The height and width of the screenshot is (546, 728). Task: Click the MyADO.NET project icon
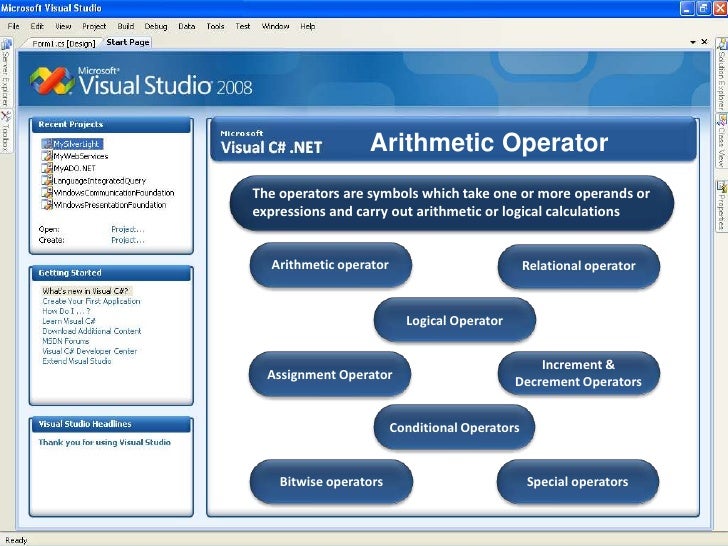point(46,168)
